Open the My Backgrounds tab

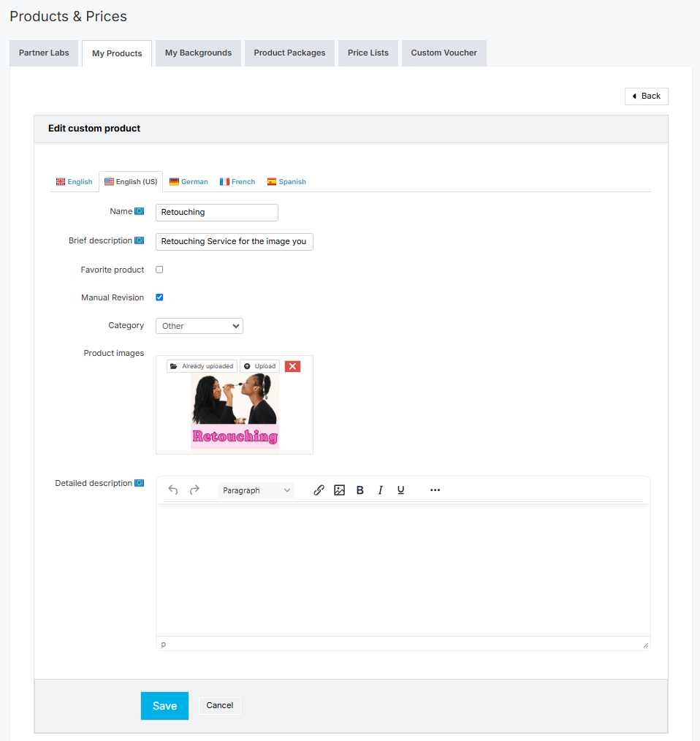pos(198,53)
